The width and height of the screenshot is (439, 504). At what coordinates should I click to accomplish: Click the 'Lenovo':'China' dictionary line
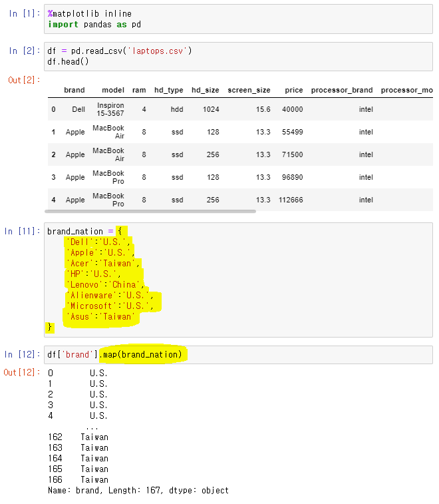tap(105, 284)
